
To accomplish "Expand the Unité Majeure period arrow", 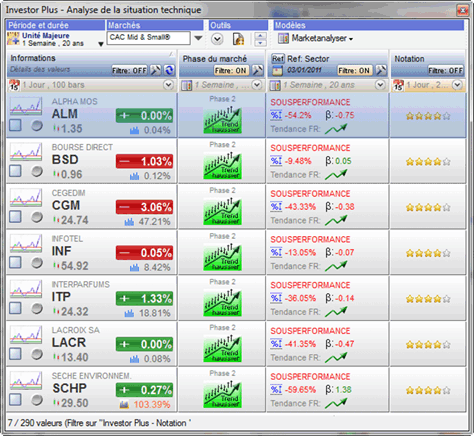I will [x=101, y=44].
